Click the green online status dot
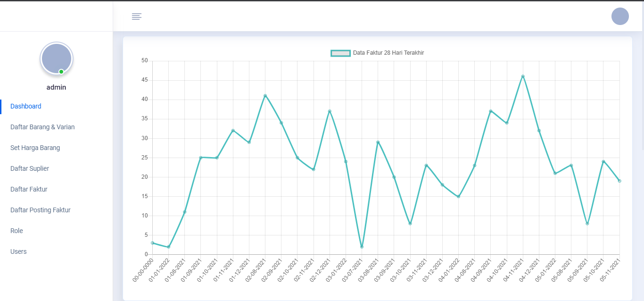This screenshot has height=301, width=644. (61, 72)
